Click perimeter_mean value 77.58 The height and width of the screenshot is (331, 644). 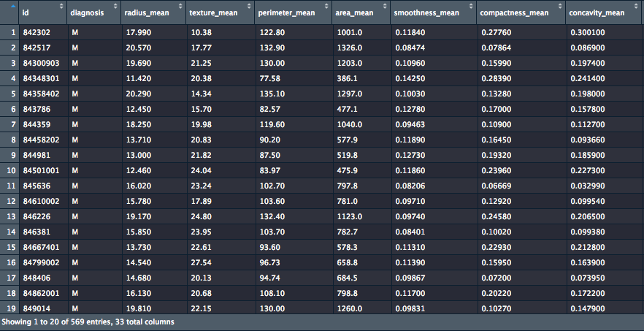pos(270,78)
